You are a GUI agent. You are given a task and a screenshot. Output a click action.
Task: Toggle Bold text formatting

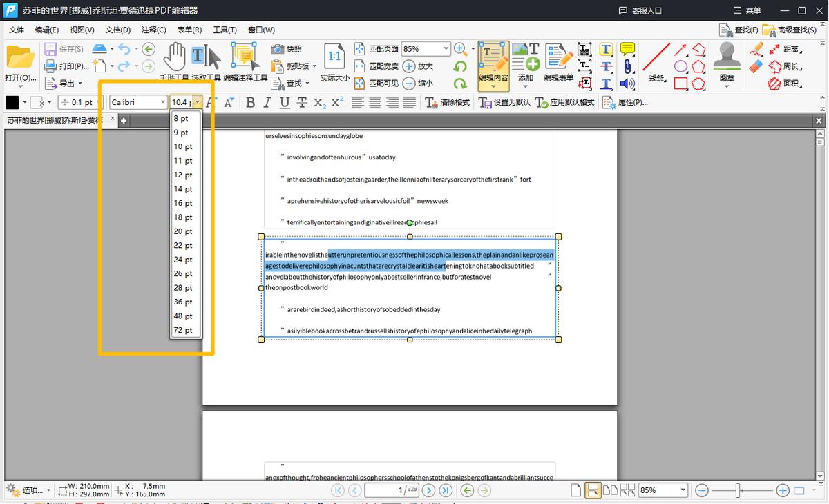[250, 102]
